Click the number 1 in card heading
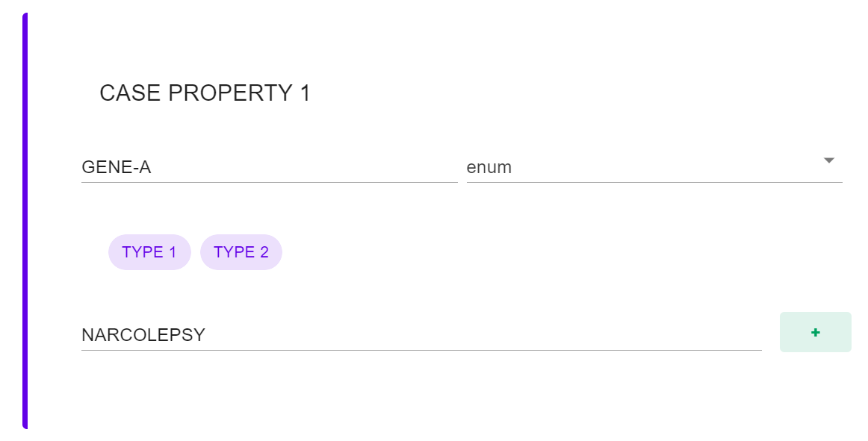The image size is (868, 441). pos(305,93)
